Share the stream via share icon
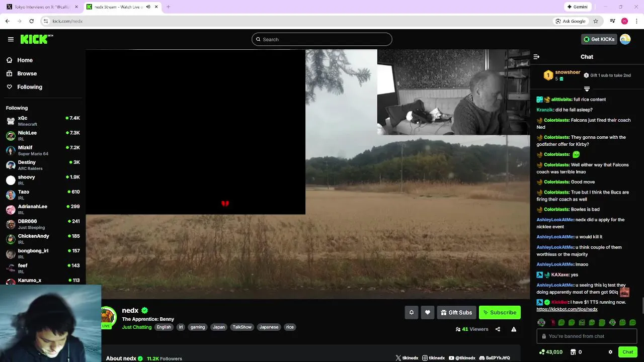The image size is (644, 362). click(498, 329)
